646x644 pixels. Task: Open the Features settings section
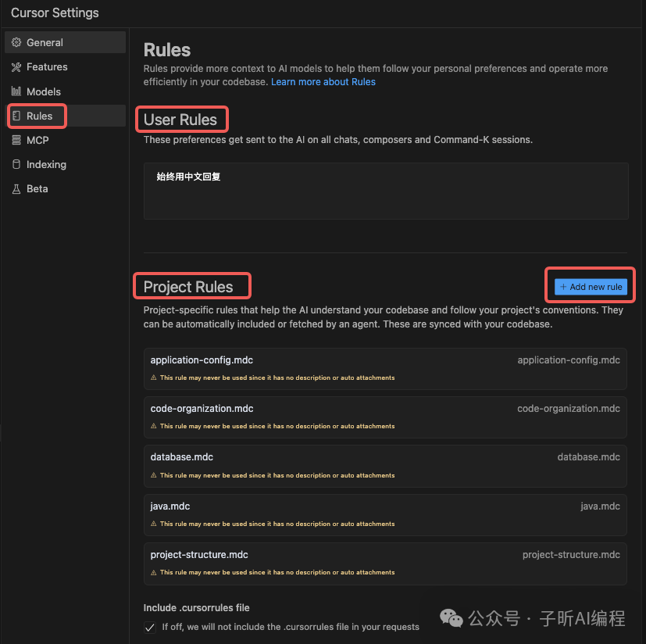[65, 66]
